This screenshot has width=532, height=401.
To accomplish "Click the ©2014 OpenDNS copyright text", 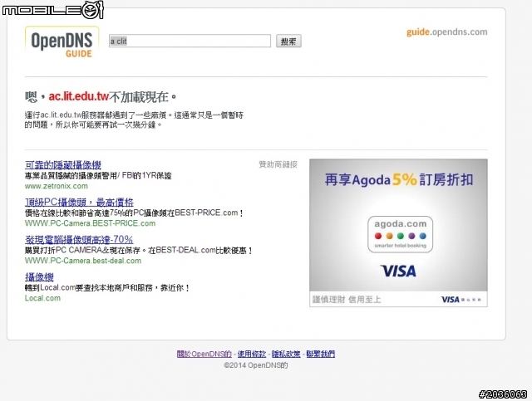I will coord(256,365).
